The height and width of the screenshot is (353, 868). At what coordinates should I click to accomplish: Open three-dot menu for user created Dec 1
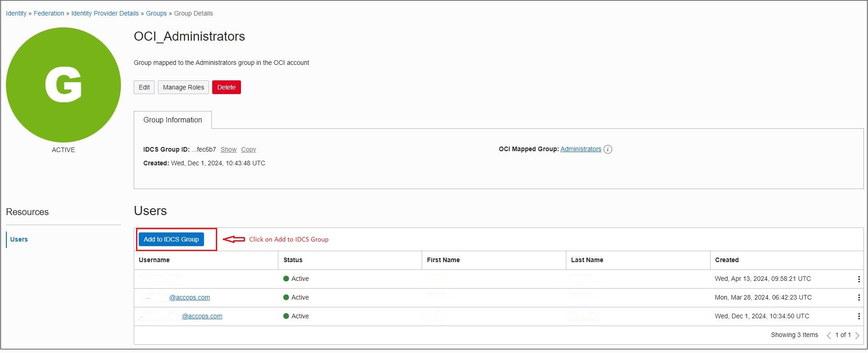(858, 316)
